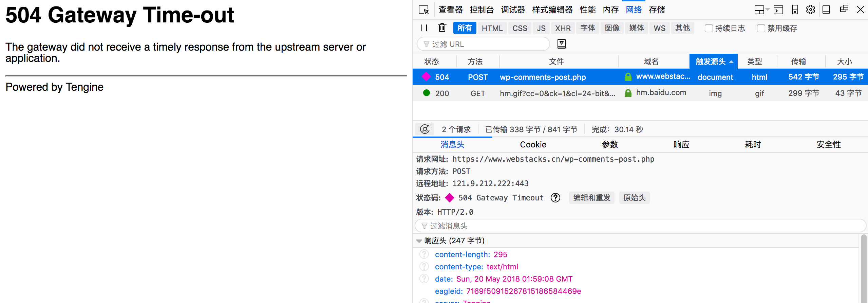868x303 pixels.
Task: Click help icon next to content-length header
Action: click(x=424, y=254)
